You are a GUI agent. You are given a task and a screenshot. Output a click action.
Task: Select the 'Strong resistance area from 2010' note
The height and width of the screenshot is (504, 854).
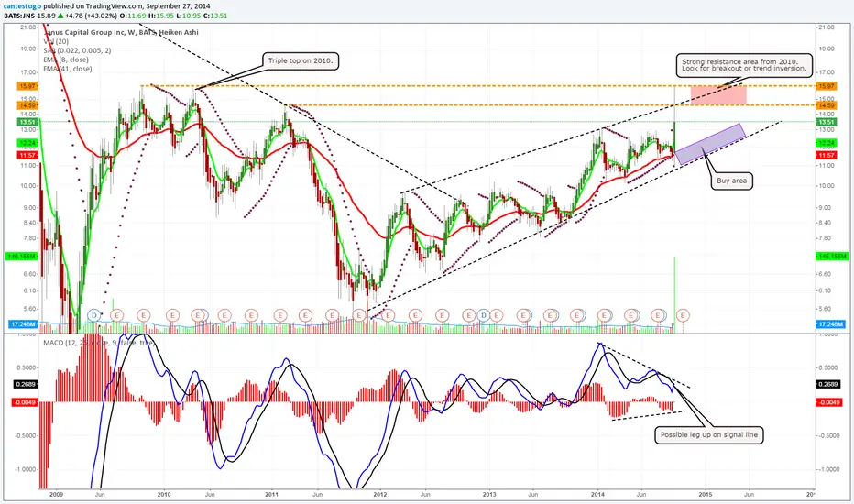tap(744, 65)
